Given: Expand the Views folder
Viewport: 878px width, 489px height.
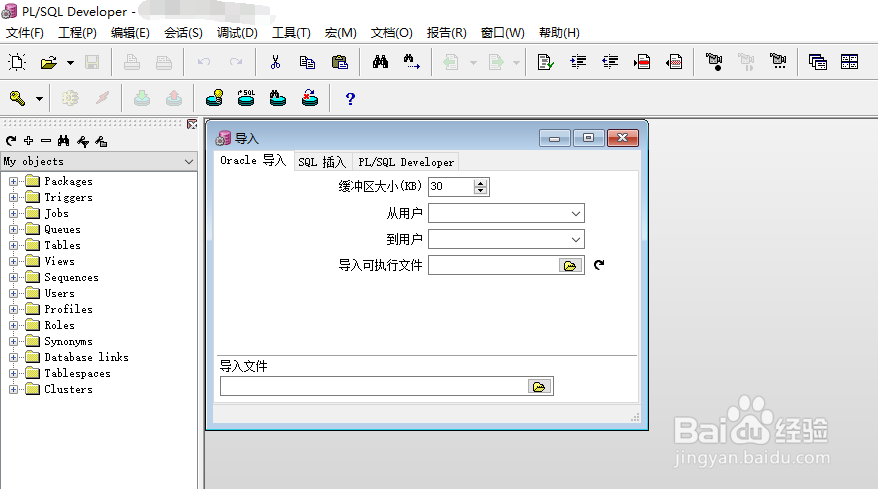Looking at the screenshot, I should click(13, 262).
